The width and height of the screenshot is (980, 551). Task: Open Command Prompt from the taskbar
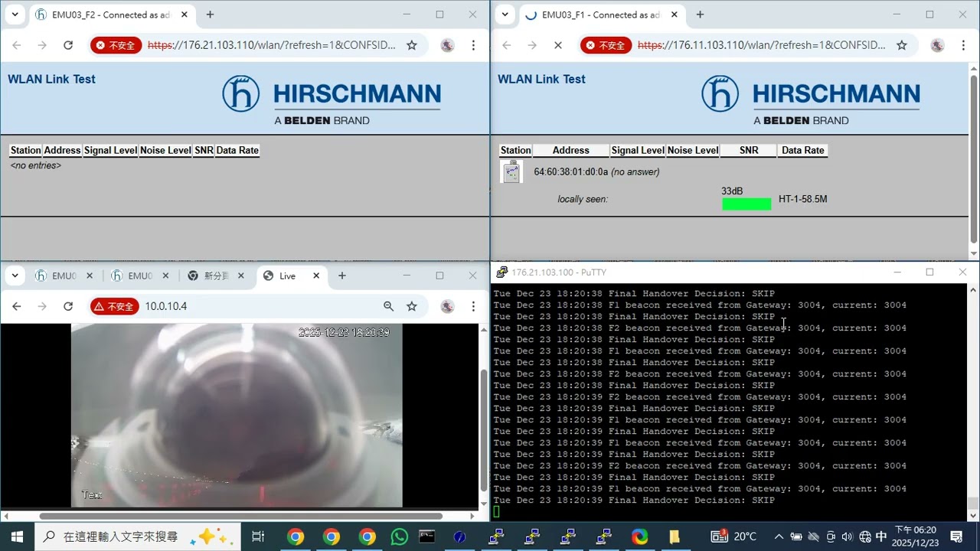pyautogui.click(x=426, y=536)
